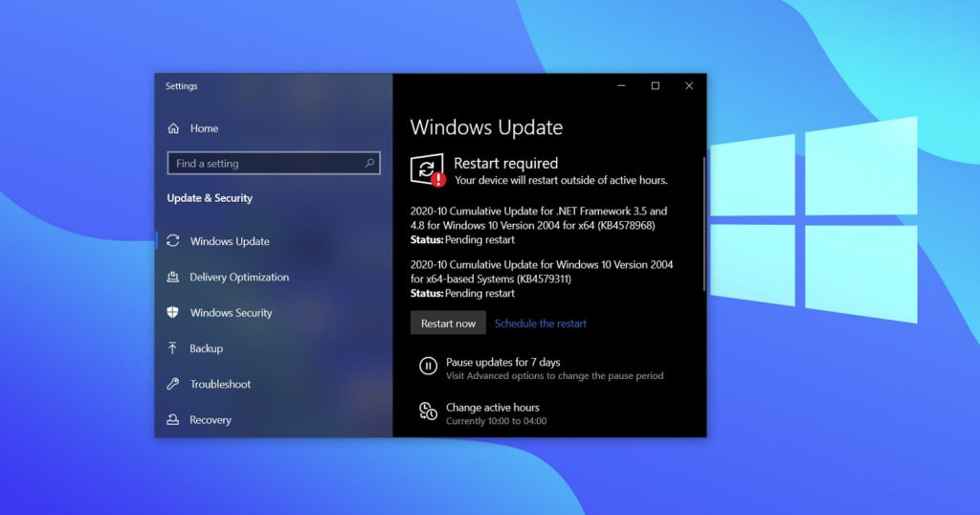980x515 pixels.
Task: Click the Troubleshoot wrench icon
Action: (x=173, y=384)
